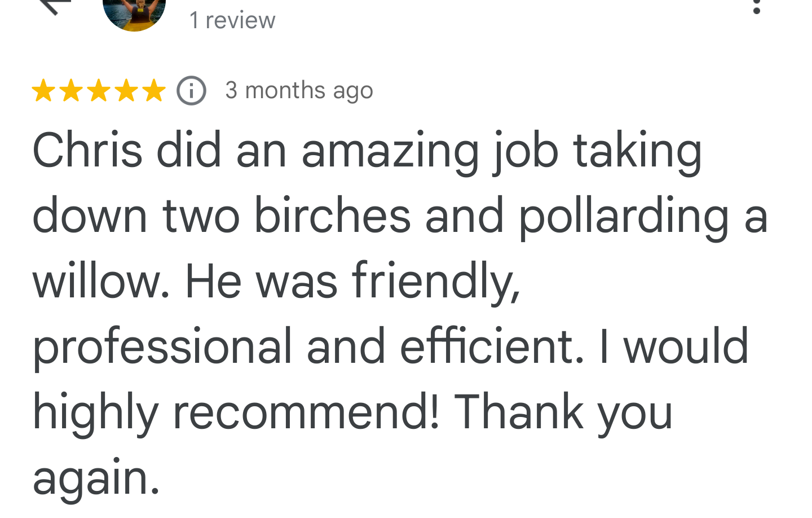Click the second rating star
This screenshot has width=812, height=518.
[x=71, y=91]
